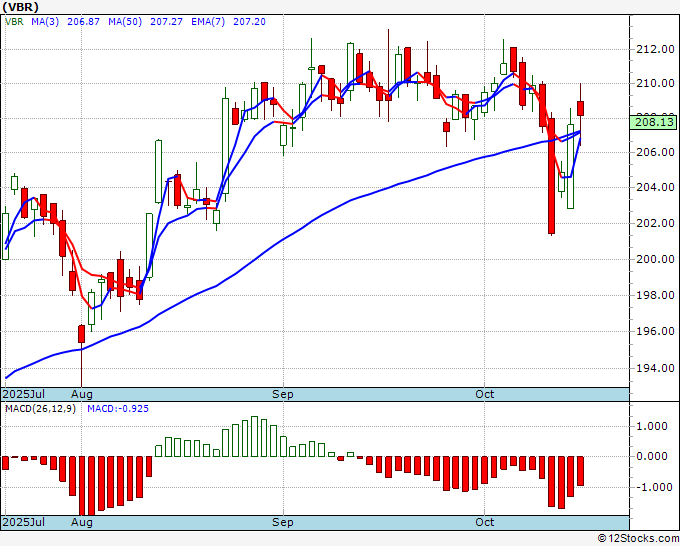Click the (VBR) chart title
680x546 pixels.
point(20,7)
